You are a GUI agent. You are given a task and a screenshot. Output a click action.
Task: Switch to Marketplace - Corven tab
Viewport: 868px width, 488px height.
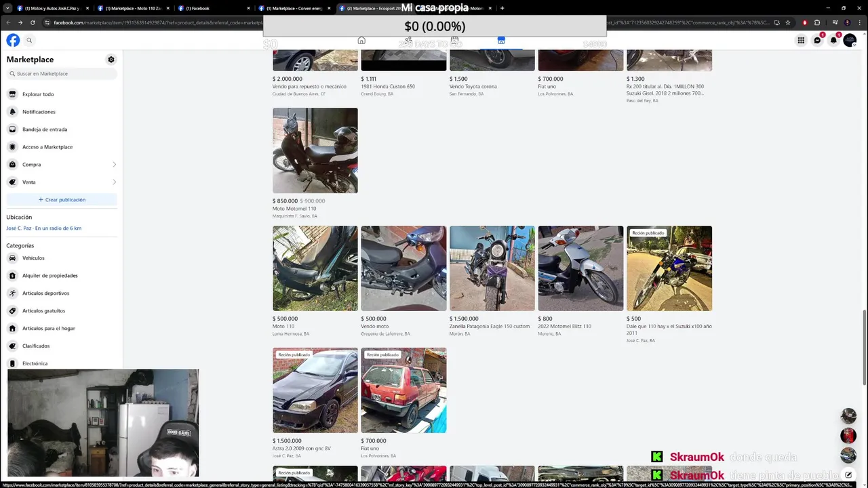point(294,8)
